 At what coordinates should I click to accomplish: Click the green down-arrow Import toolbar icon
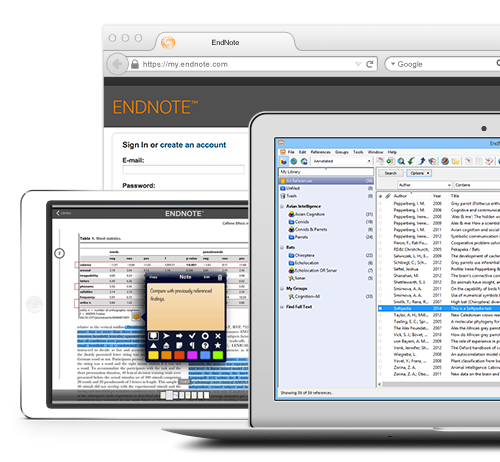411,161
